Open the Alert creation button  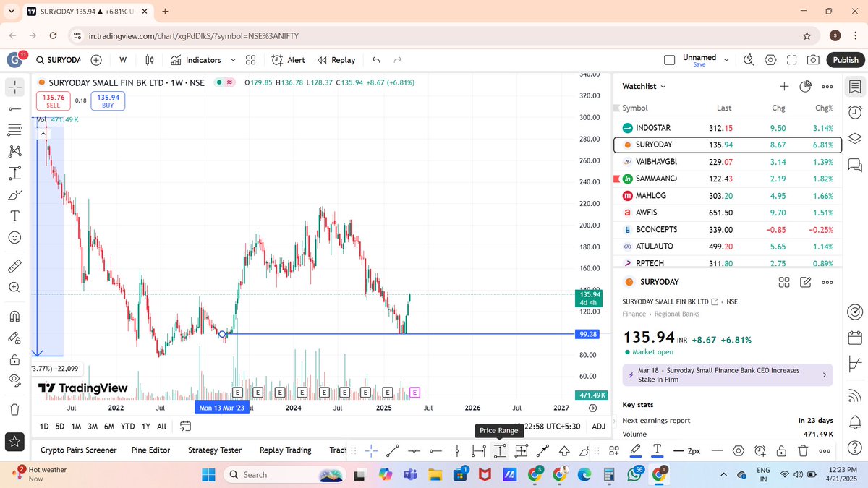289,60
